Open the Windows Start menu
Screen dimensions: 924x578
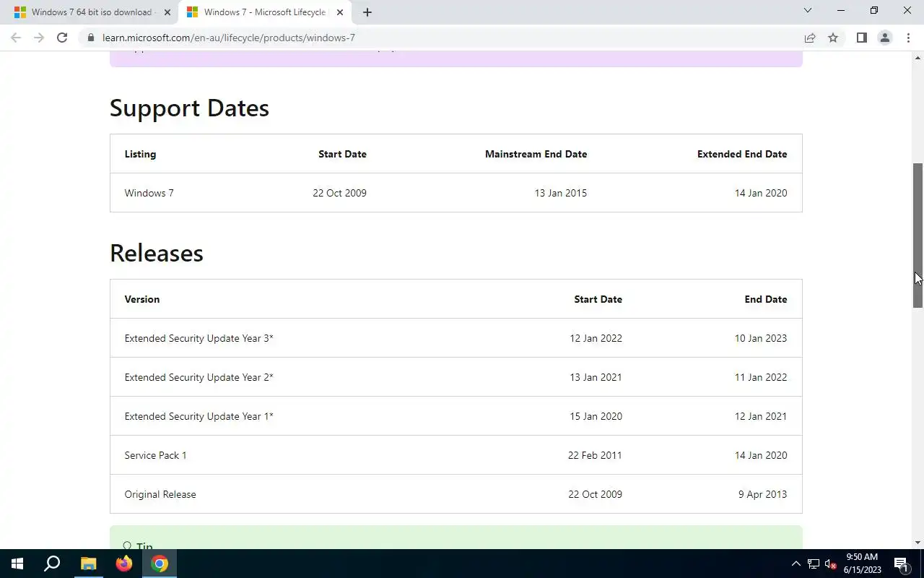(17, 564)
